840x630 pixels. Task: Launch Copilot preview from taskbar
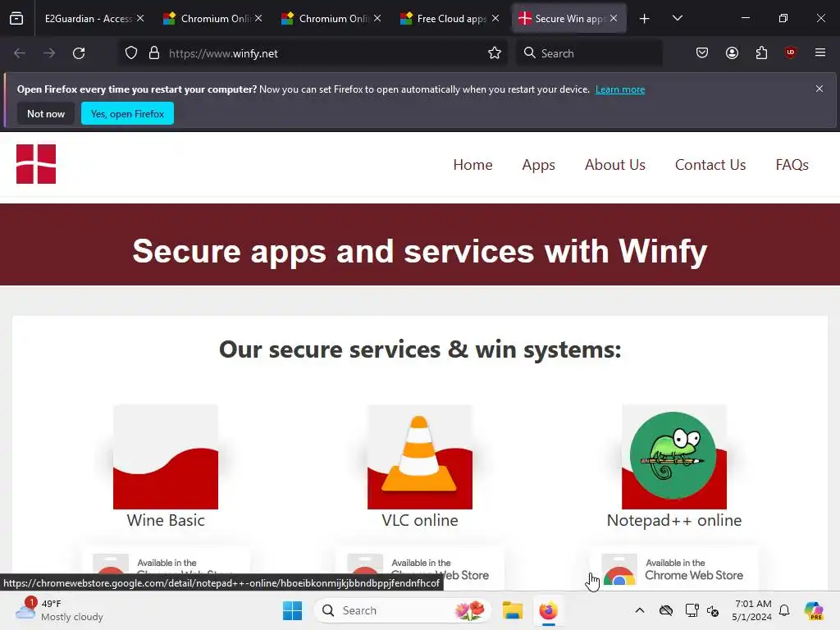pyautogui.click(x=813, y=610)
